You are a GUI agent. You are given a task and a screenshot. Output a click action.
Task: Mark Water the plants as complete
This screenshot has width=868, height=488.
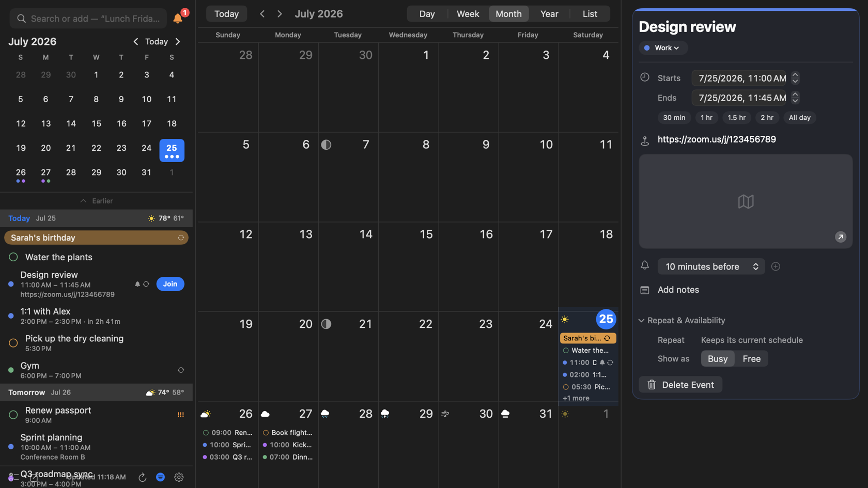point(13,257)
